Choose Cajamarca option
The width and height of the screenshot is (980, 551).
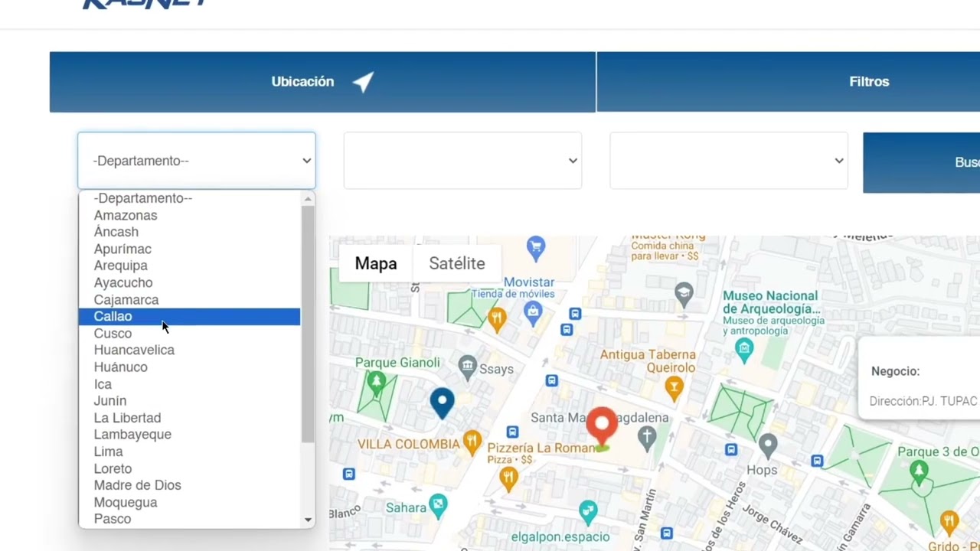(x=189, y=299)
